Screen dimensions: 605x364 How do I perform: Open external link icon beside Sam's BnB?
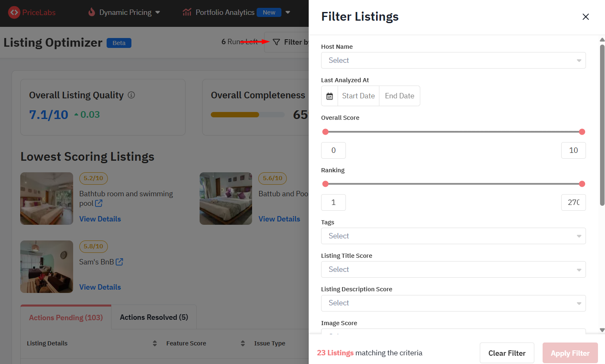[x=119, y=262]
